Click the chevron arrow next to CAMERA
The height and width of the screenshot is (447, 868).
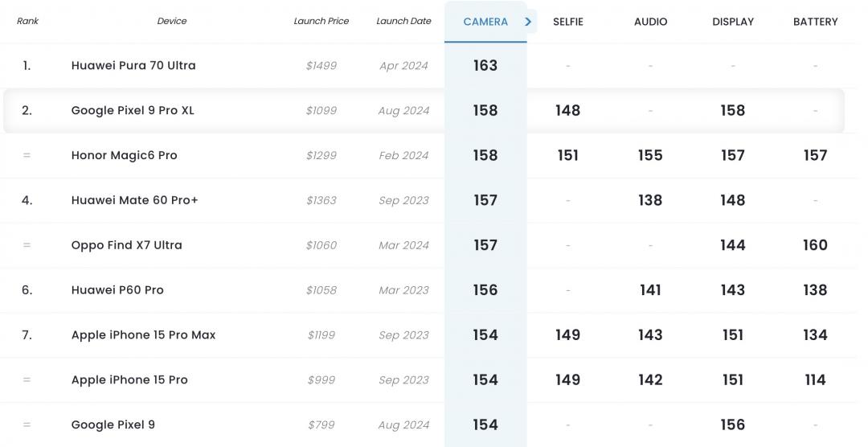coord(528,22)
